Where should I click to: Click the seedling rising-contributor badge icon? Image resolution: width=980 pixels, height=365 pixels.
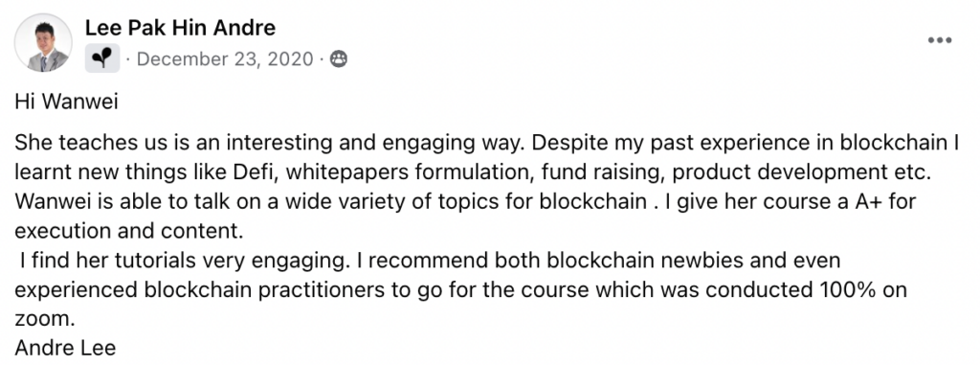pos(102,58)
